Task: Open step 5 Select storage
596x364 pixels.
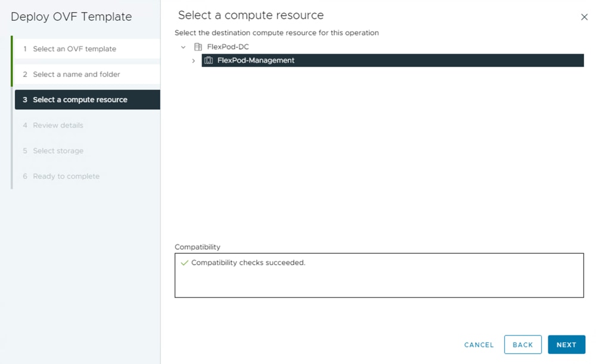Action: [x=58, y=151]
